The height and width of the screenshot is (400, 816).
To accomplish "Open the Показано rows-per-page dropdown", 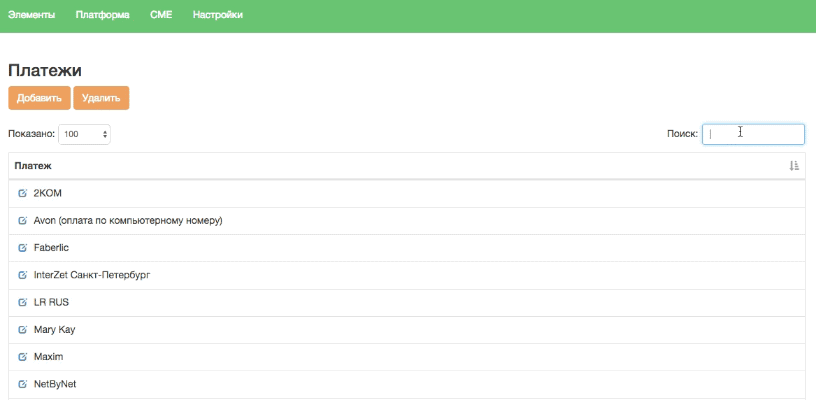I will point(85,133).
